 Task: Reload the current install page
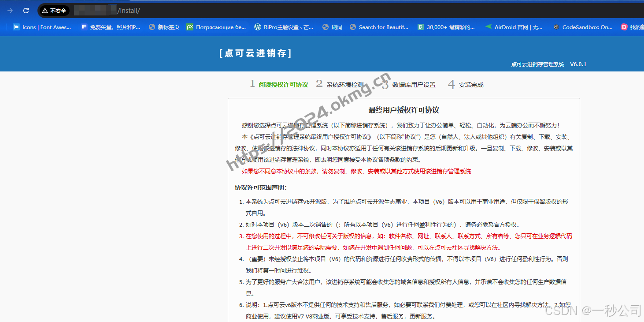pos(26,10)
